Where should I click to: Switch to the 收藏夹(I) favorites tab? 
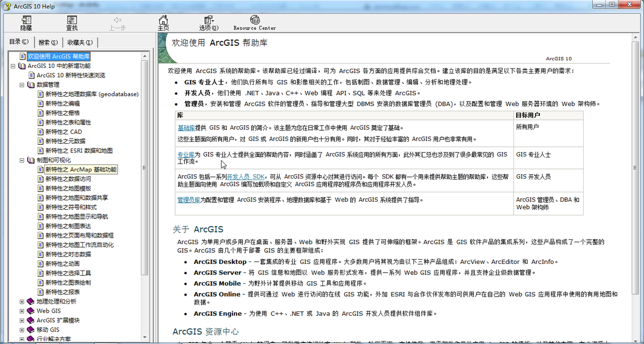click(80, 42)
